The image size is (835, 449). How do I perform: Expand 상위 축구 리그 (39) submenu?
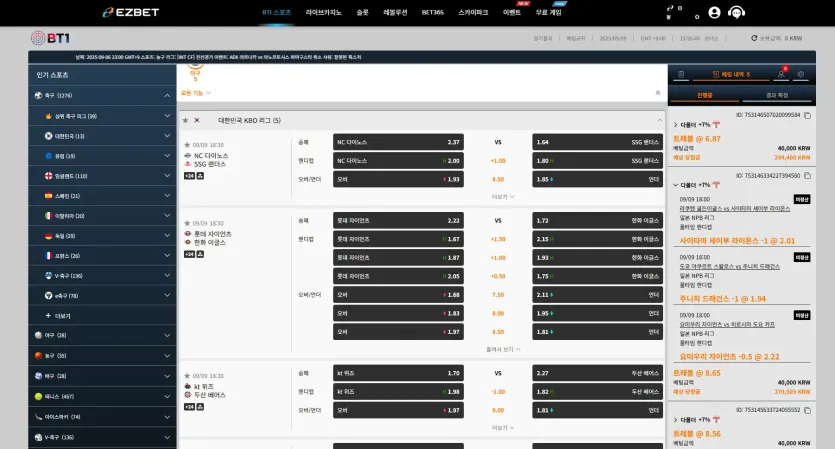pos(167,116)
